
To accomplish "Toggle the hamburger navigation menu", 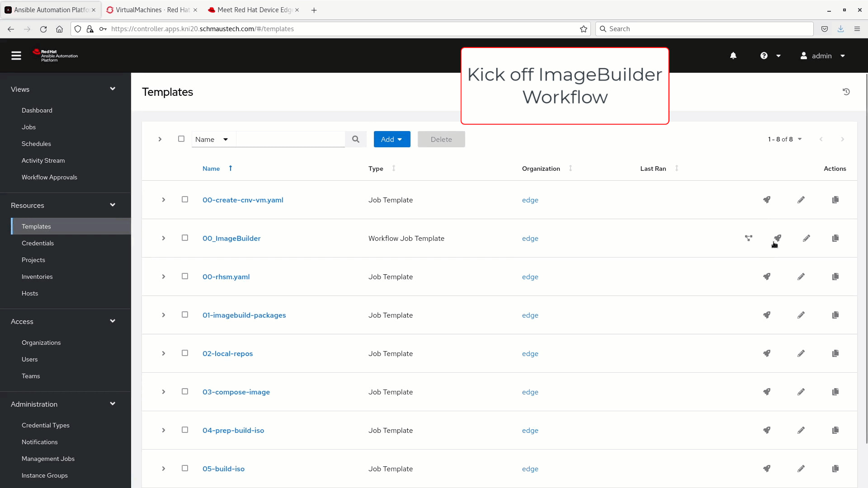I will 16,56.
